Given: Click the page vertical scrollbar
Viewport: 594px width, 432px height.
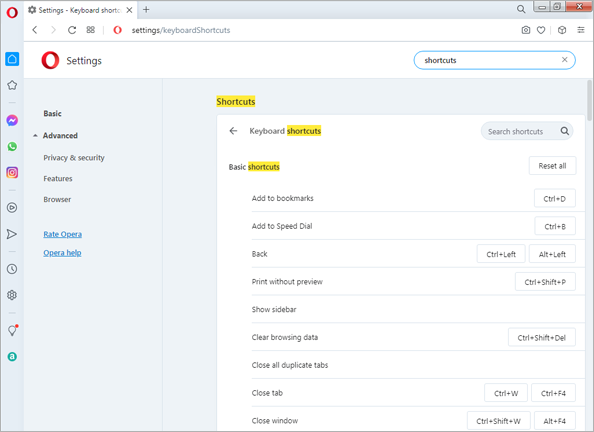Looking at the screenshot, I should 589,101.
